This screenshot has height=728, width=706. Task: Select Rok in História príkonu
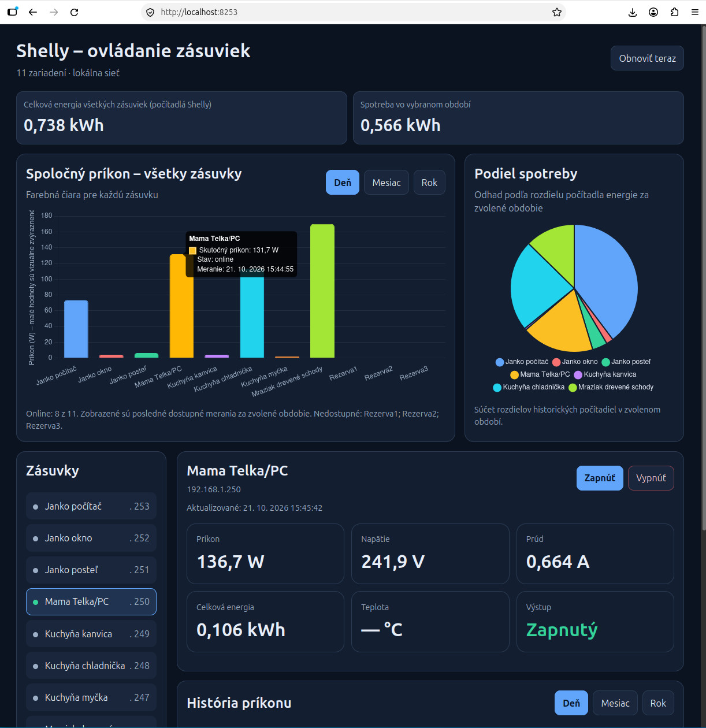(x=658, y=703)
